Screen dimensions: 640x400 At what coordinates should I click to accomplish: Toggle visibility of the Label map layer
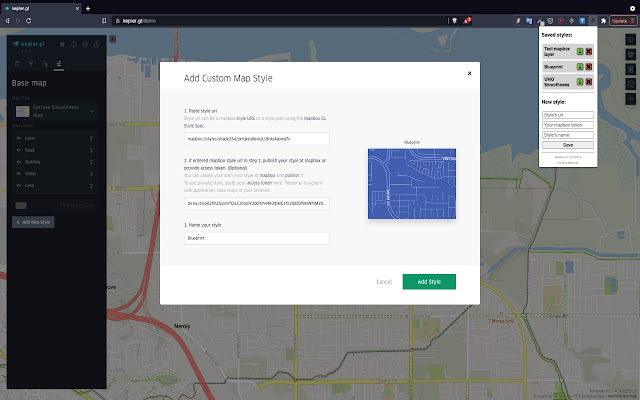click(x=18, y=138)
